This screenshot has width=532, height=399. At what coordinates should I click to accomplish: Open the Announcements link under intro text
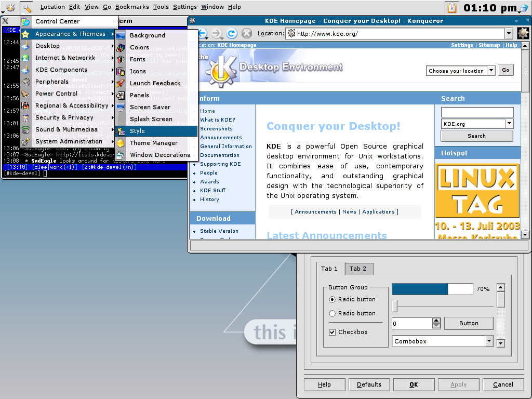pyautogui.click(x=315, y=212)
